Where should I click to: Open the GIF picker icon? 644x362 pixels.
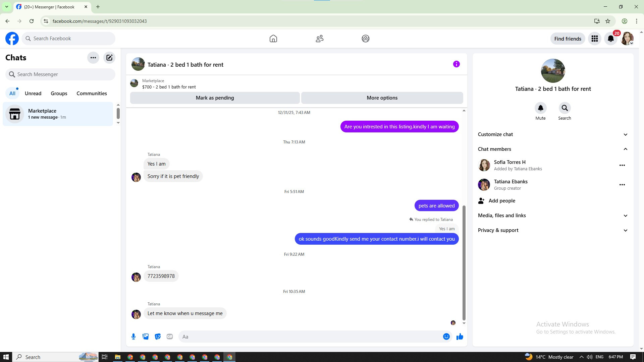click(x=170, y=337)
